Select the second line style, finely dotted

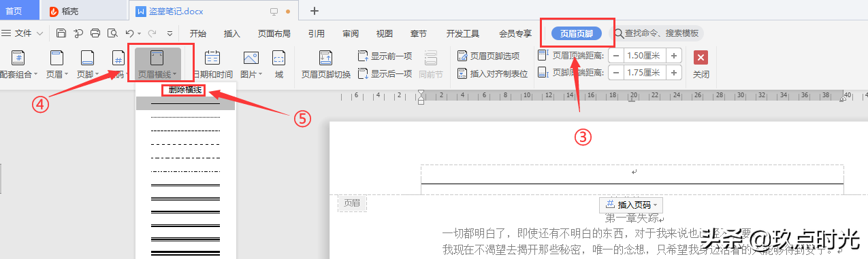pos(186,117)
